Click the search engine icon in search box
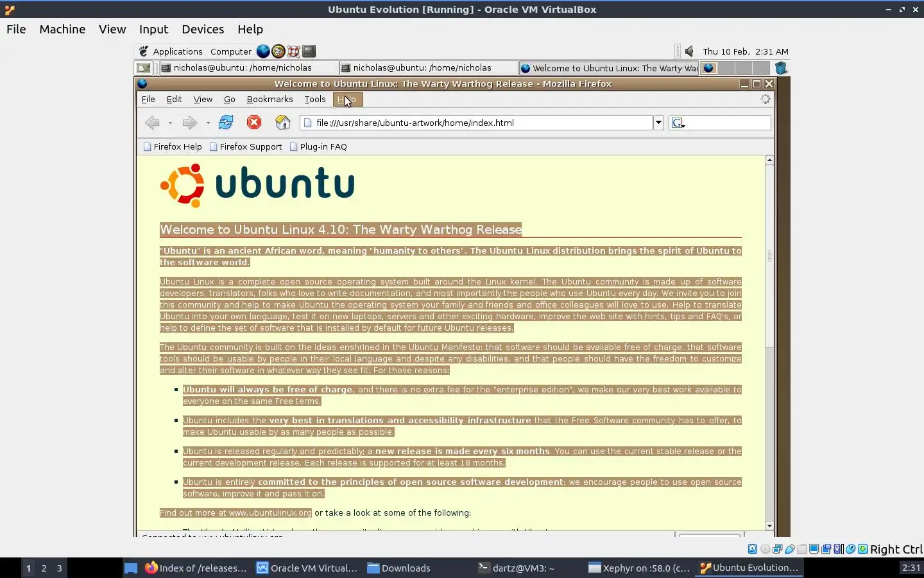This screenshot has width=924, height=578. pos(679,123)
